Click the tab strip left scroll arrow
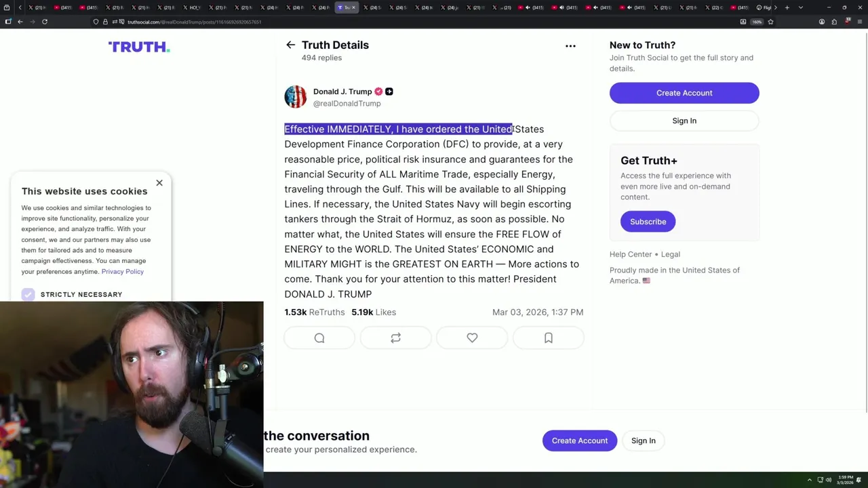 (x=20, y=7)
